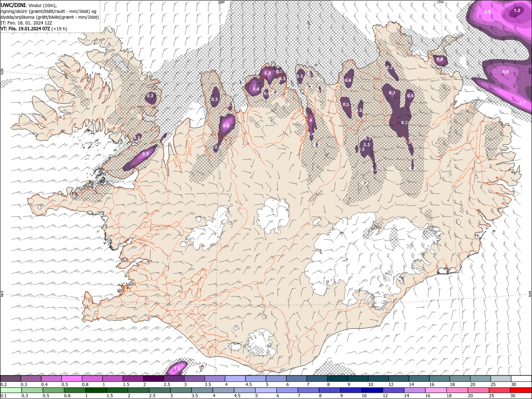Pick the bright red swatch at 30 in lower legend

[521, 390]
